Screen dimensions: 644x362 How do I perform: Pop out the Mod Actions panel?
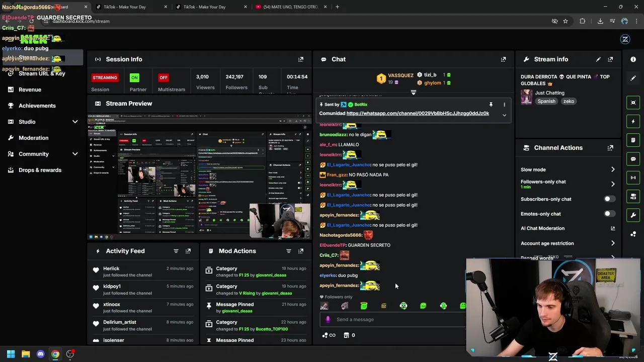point(301,251)
